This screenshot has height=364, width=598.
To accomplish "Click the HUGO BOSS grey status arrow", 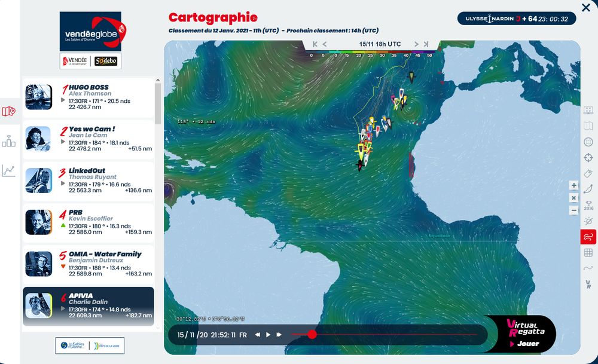I will [63, 100].
